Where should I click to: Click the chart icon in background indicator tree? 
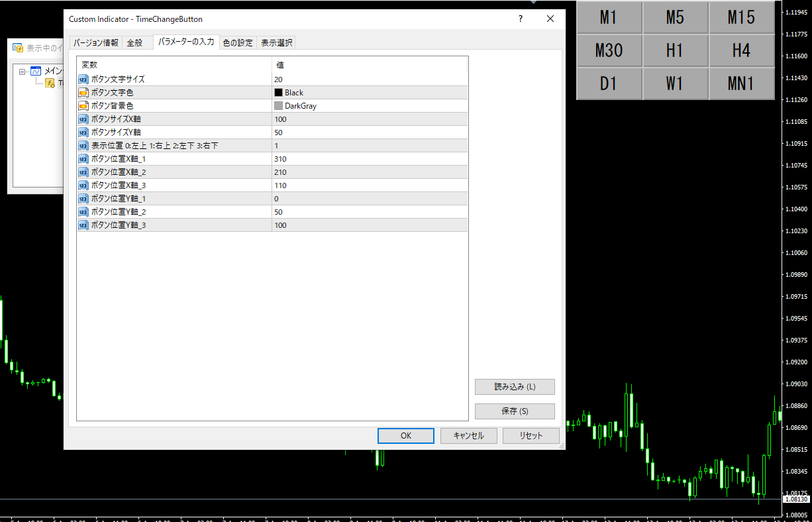[36, 71]
